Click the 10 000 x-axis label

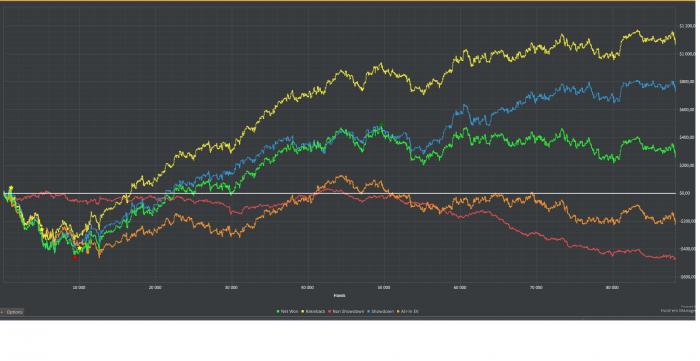[79, 287]
